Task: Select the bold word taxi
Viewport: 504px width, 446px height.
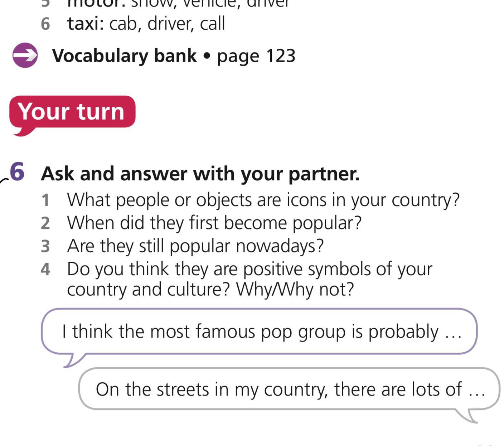Action: [85, 24]
